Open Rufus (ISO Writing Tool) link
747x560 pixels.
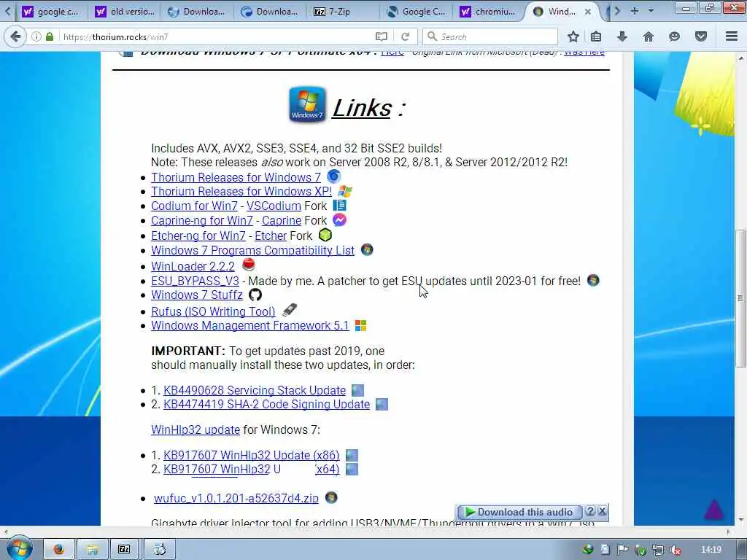point(213,311)
